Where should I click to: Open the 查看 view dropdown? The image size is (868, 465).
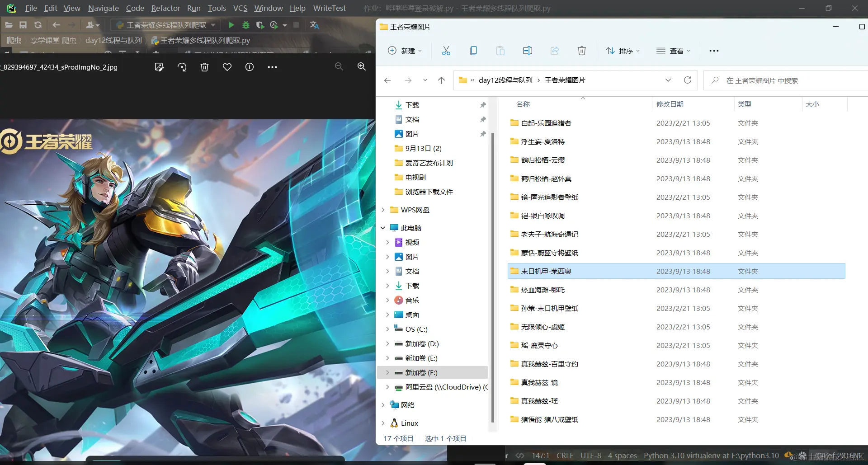tap(674, 51)
